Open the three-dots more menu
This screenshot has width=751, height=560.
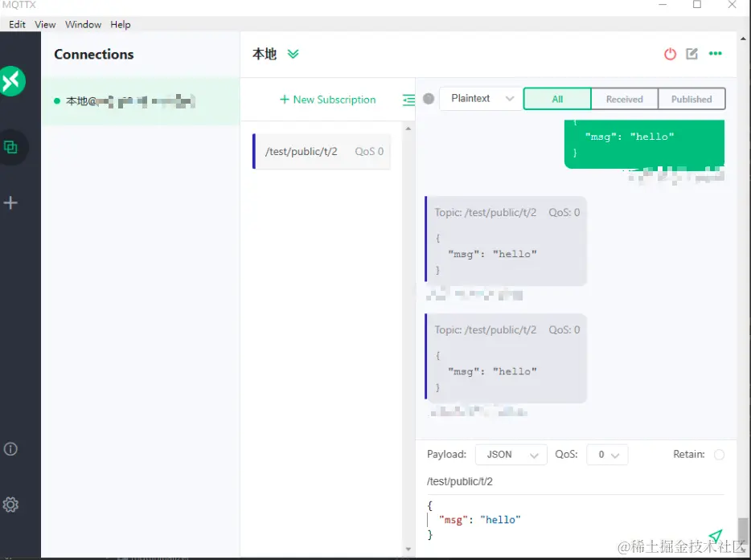coord(715,53)
